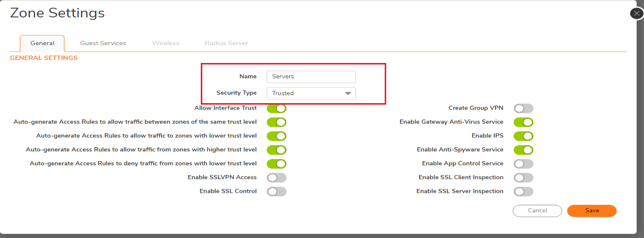
Task: Click the Name input field
Action: point(311,77)
